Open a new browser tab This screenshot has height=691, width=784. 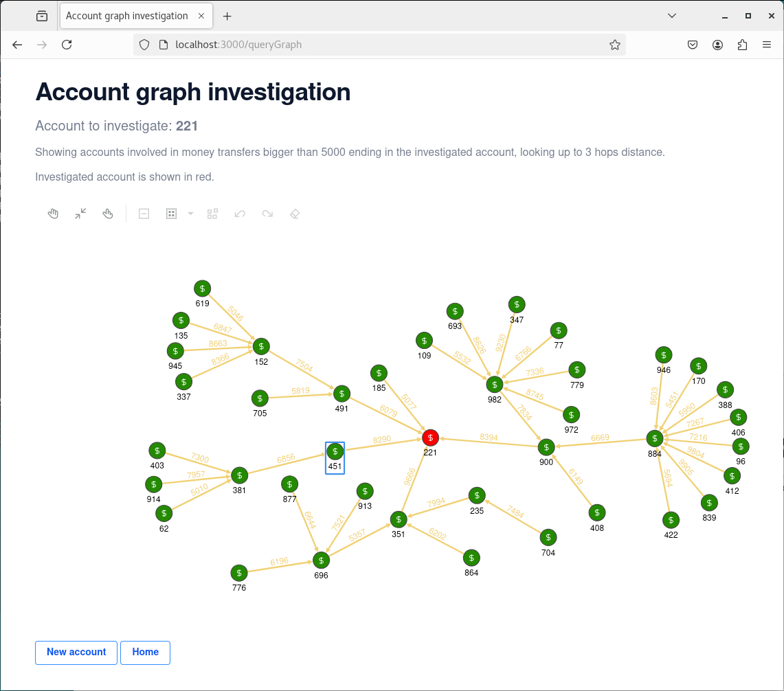tap(227, 15)
